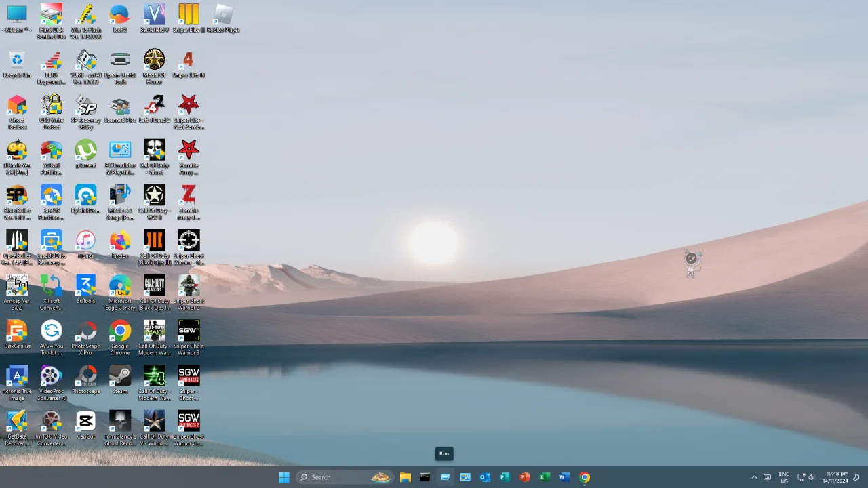Select the BLTools Pro shortcut

17,157
